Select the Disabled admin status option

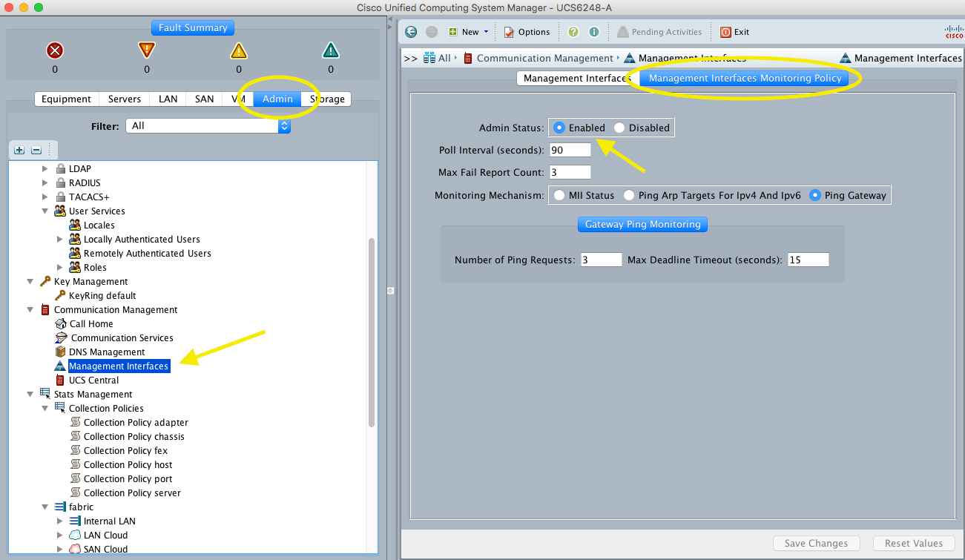point(620,128)
